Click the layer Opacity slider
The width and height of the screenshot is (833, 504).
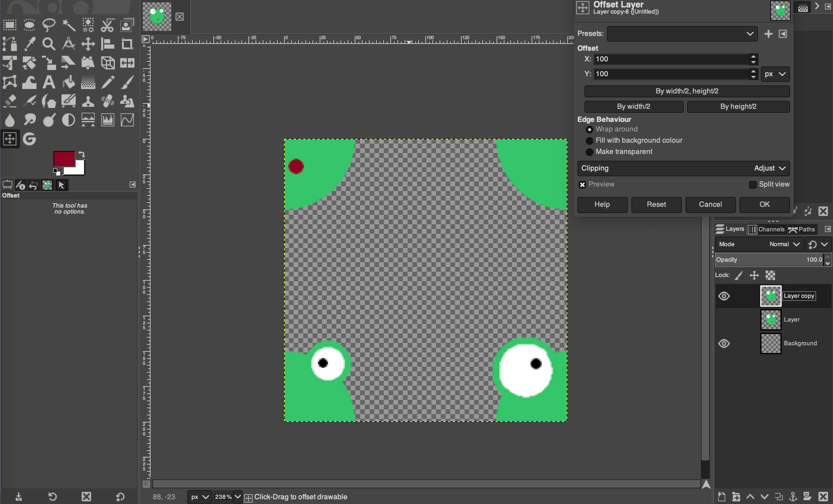770,260
